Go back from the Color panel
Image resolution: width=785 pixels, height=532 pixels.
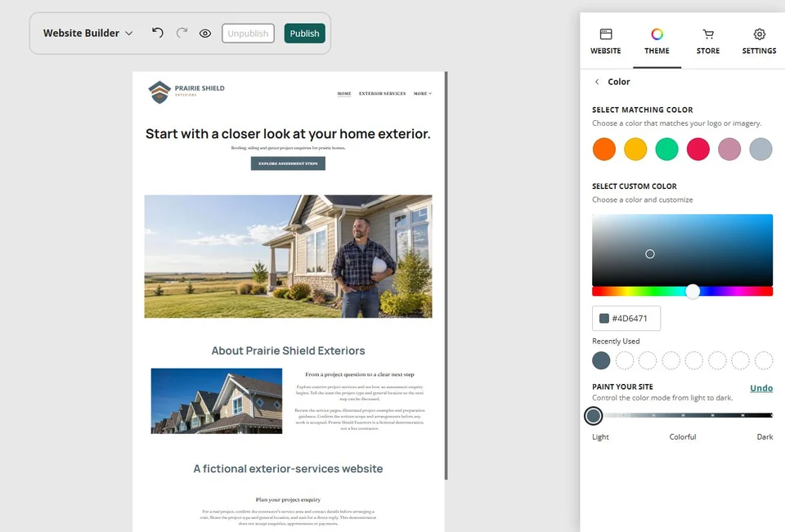tap(597, 82)
